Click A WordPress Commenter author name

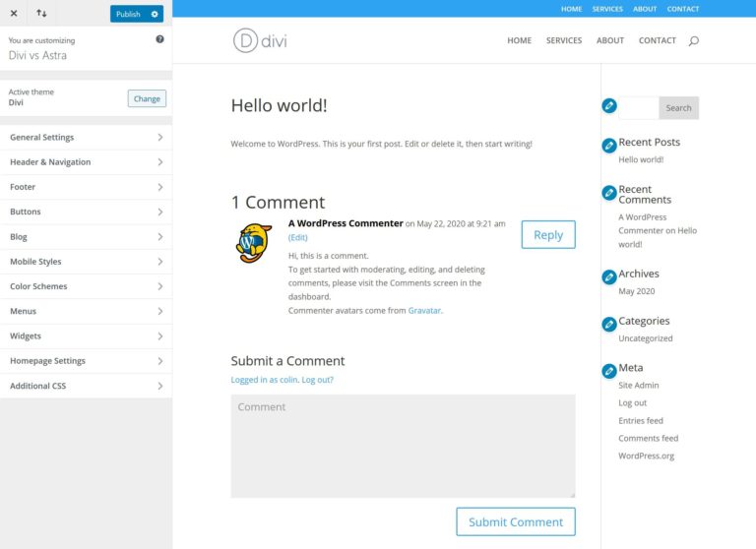click(x=346, y=223)
